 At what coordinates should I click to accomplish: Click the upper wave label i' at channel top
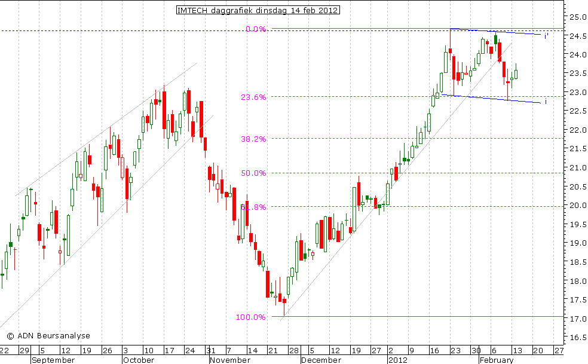[546, 36]
